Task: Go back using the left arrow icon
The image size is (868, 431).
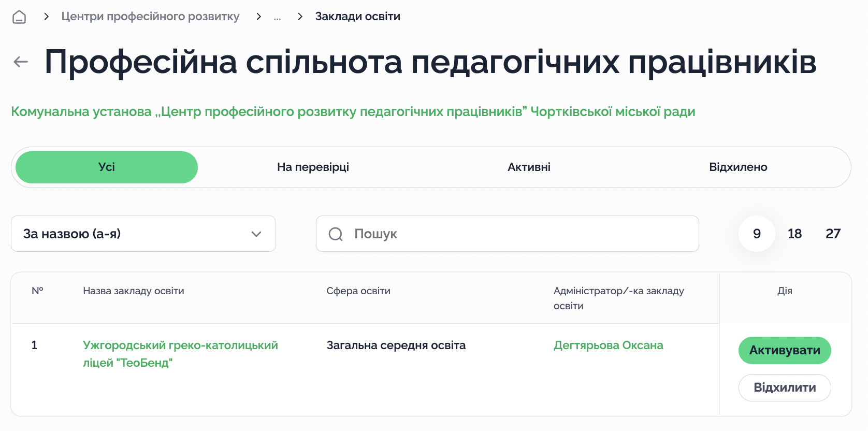Action: (21, 62)
